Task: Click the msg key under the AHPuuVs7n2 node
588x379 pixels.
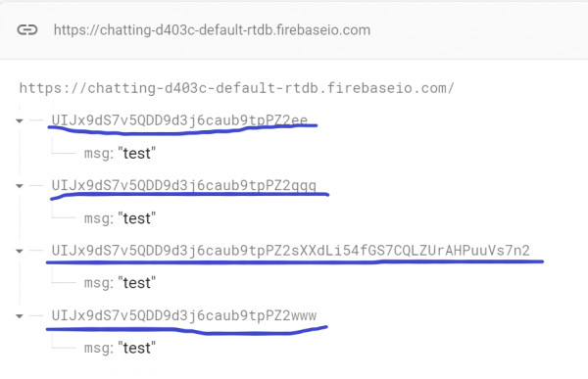Action: pyautogui.click(x=99, y=283)
